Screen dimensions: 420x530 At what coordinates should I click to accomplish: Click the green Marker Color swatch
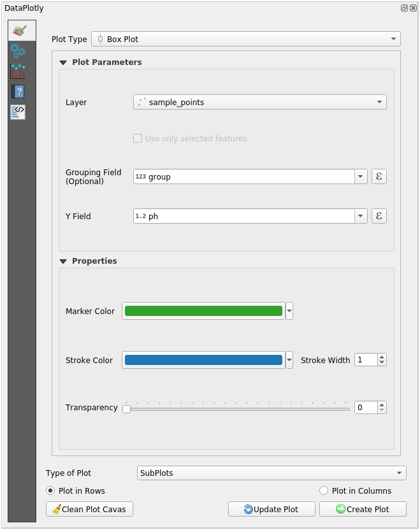(x=203, y=311)
